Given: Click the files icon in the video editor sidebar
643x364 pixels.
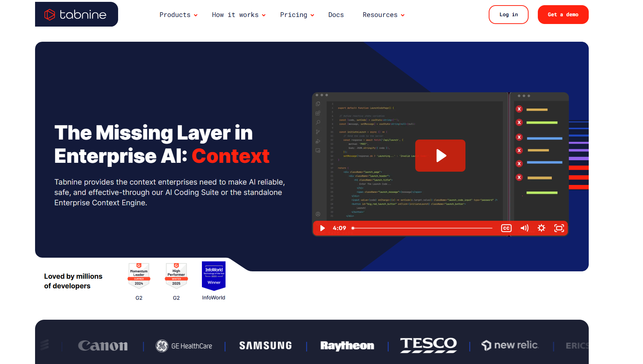Looking at the screenshot, I should tap(318, 104).
